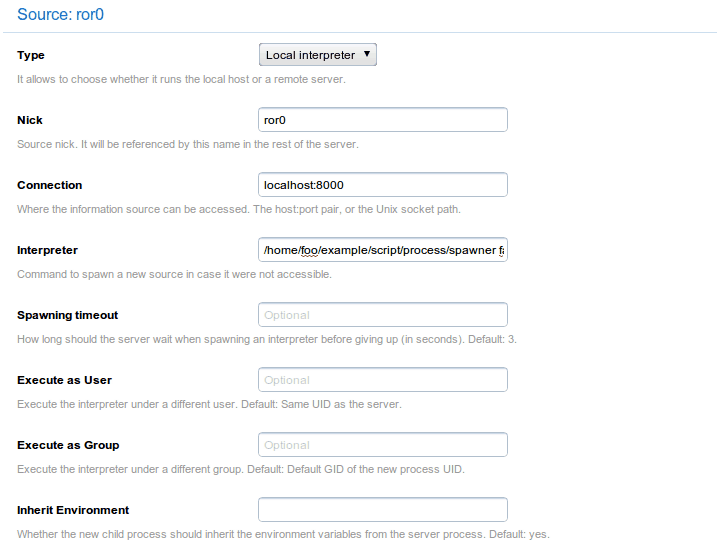Click the Inherit Environment help description text

[283, 534]
